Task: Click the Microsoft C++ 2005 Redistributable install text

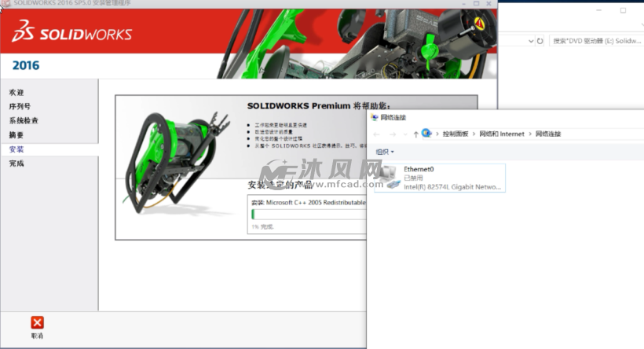Action: coord(309,203)
